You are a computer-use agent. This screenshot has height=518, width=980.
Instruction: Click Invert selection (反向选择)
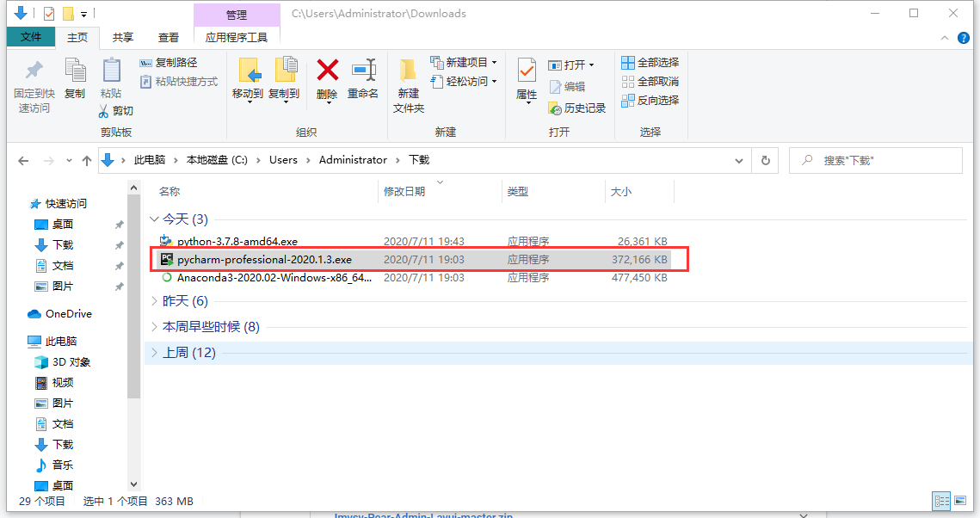(x=650, y=100)
